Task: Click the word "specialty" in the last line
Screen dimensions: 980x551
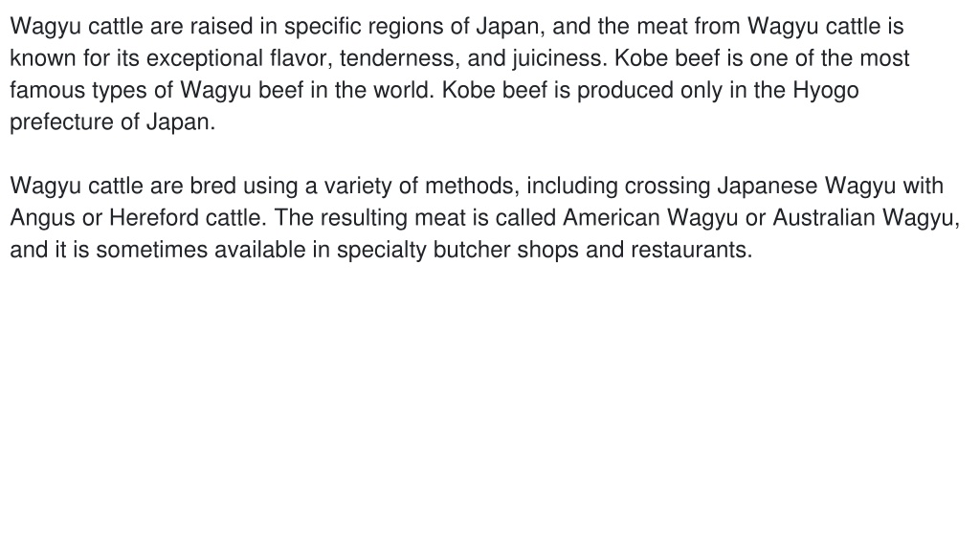Action: click(381, 250)
